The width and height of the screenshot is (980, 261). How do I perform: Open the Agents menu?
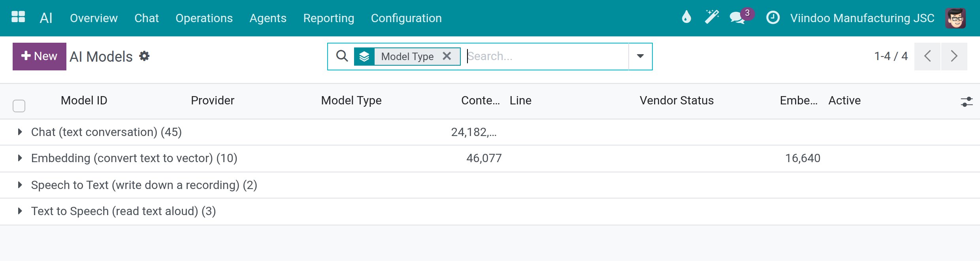point(268,18)
